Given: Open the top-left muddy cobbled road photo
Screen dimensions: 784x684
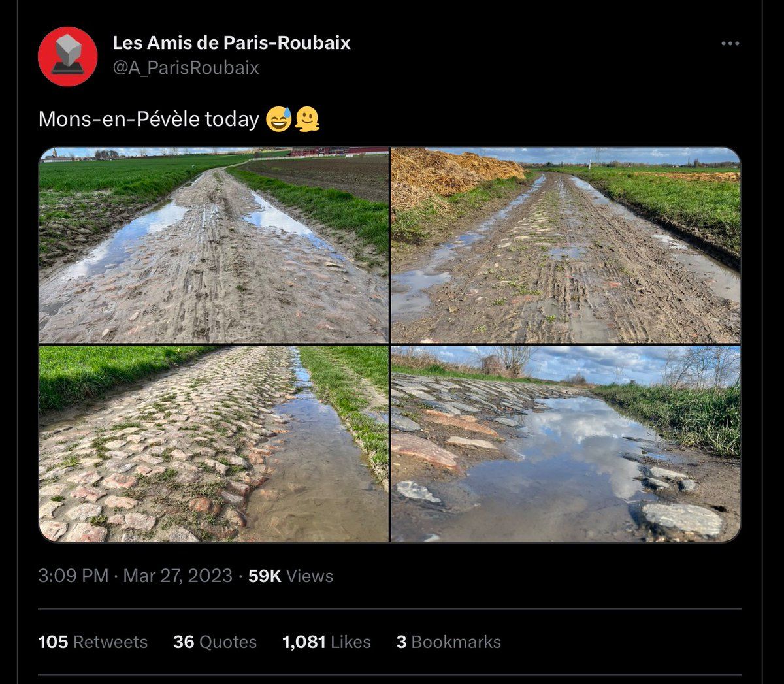Looking at the screenshot, I should click(x=214, y=245).
